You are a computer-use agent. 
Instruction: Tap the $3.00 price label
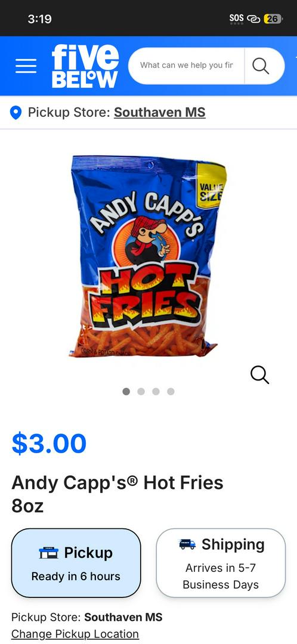tap(49, 443)
